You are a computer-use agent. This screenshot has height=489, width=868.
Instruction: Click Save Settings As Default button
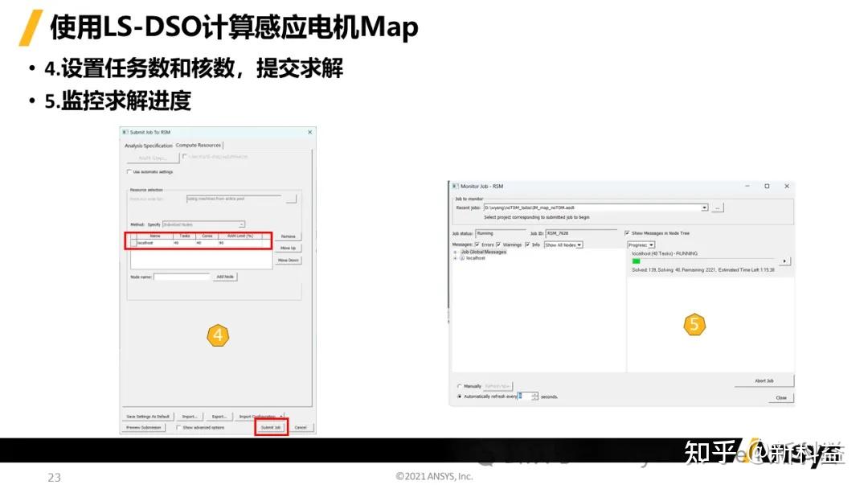[x=148, y=417]
